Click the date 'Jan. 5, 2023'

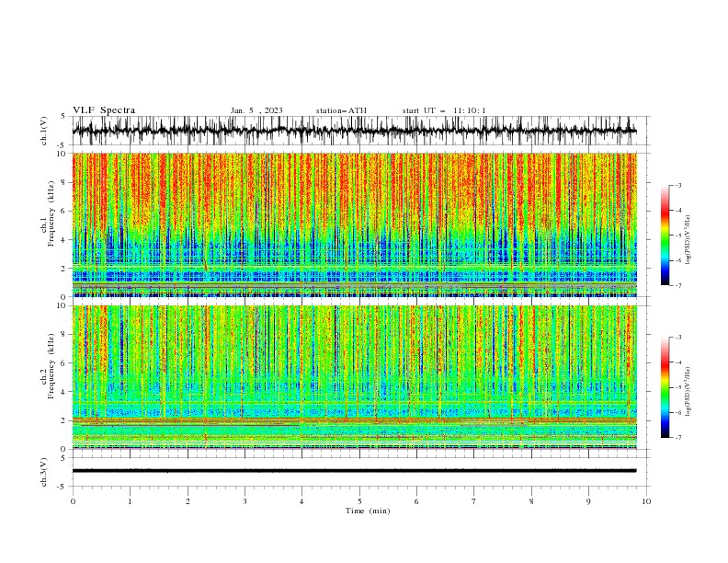pos(256,110)
